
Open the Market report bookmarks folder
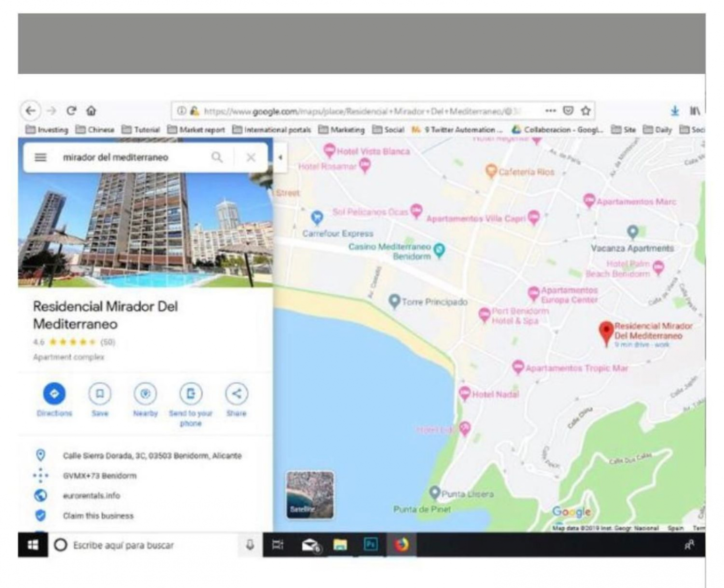pos(196,130)
